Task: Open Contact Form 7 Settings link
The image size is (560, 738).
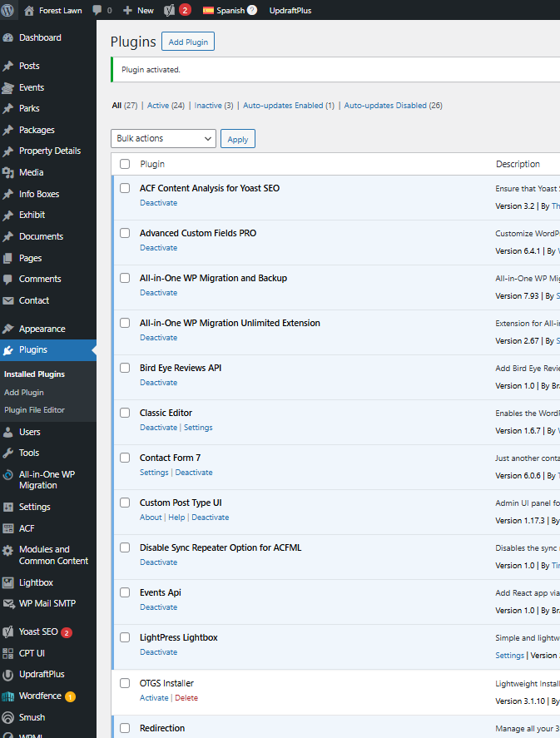Action: 154,473
